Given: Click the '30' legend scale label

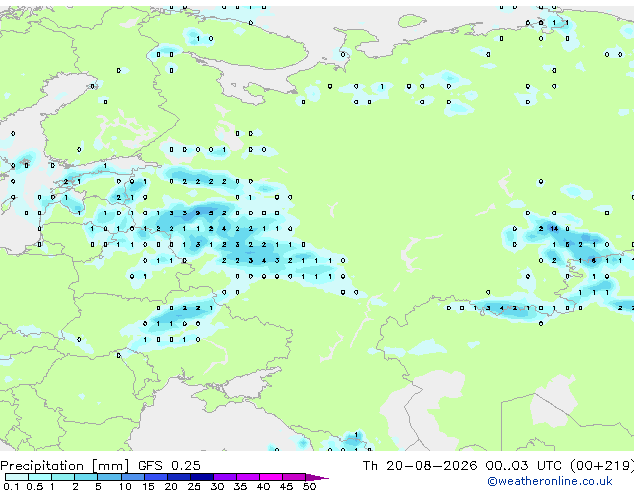Looking at the screenshot, I should [218, 486].
